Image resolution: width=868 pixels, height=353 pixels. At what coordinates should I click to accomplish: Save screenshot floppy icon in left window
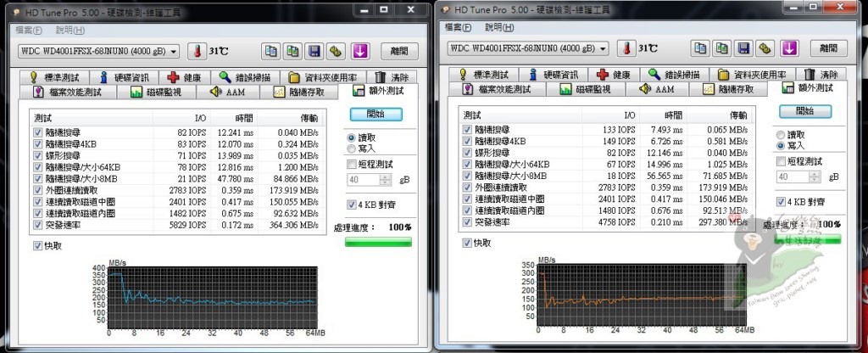(314, 51)
